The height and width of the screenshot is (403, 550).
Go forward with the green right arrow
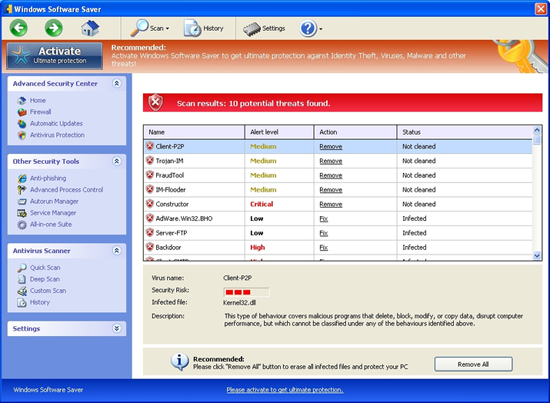(54, 28)
